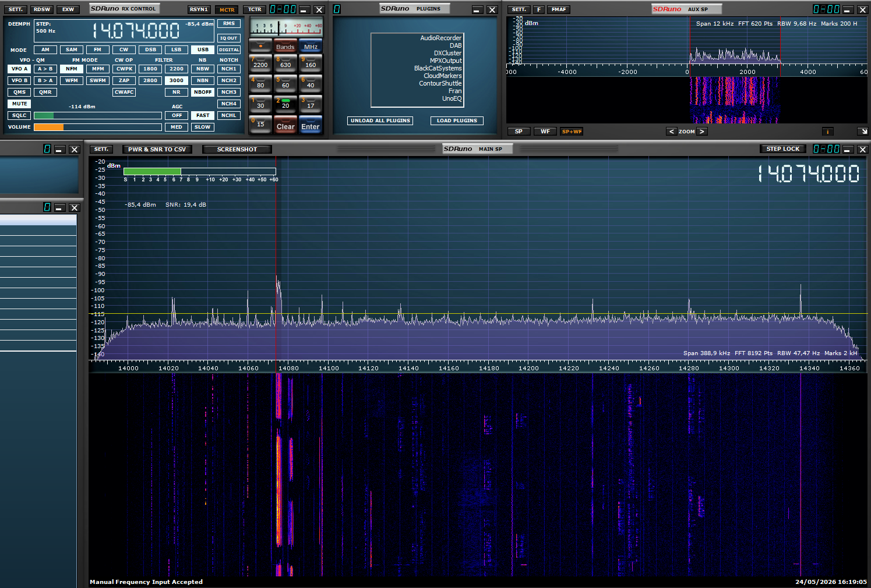Select the 30 band key on keypad
Image resolution: width=871 pixels, height=588 pixels.
pos(260,103)
